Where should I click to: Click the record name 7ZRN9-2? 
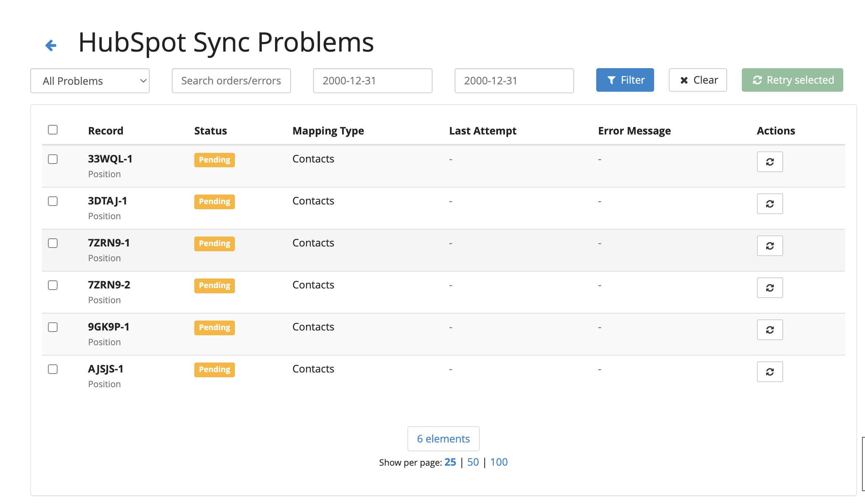[109, 285]
